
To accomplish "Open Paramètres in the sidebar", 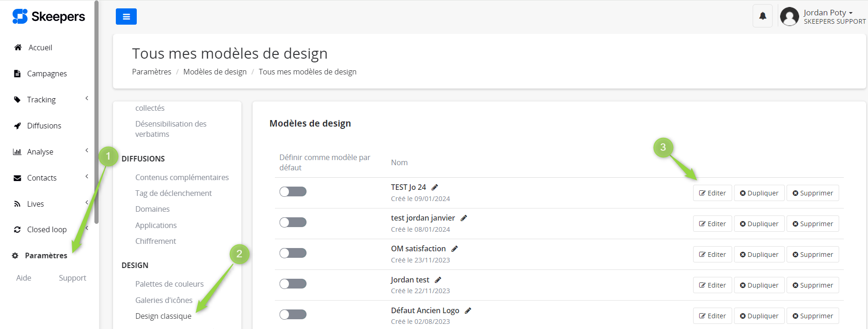I will 46,255.
